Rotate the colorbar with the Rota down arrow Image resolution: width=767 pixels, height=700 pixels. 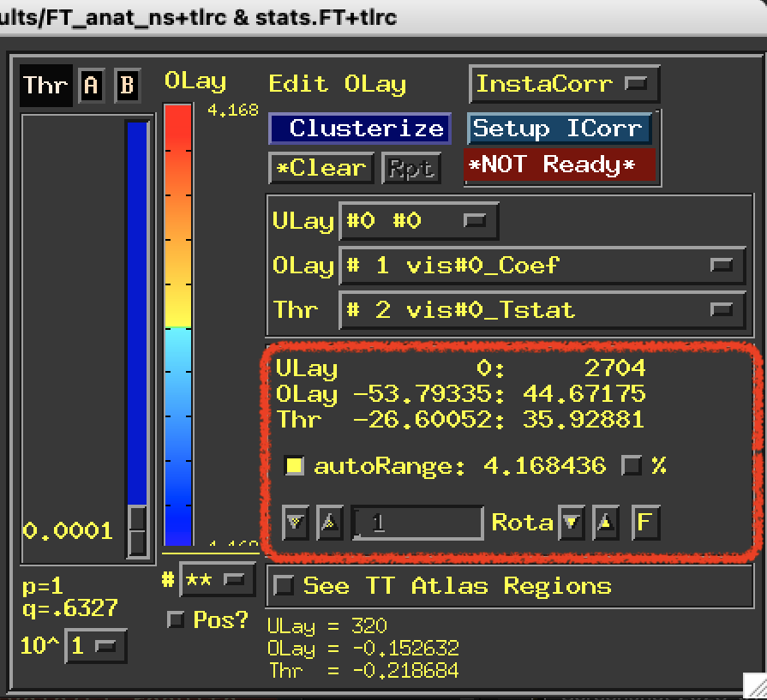[x=571, y=522]
